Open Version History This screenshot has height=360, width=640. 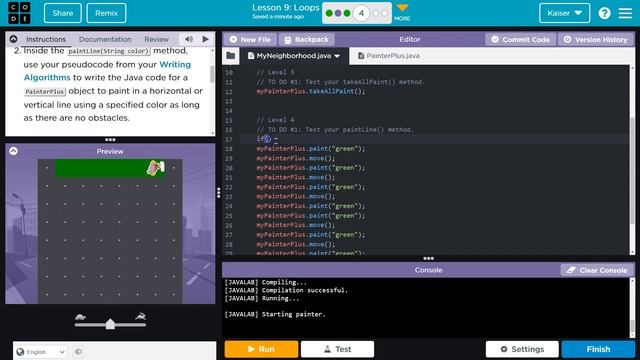point(596,40)
